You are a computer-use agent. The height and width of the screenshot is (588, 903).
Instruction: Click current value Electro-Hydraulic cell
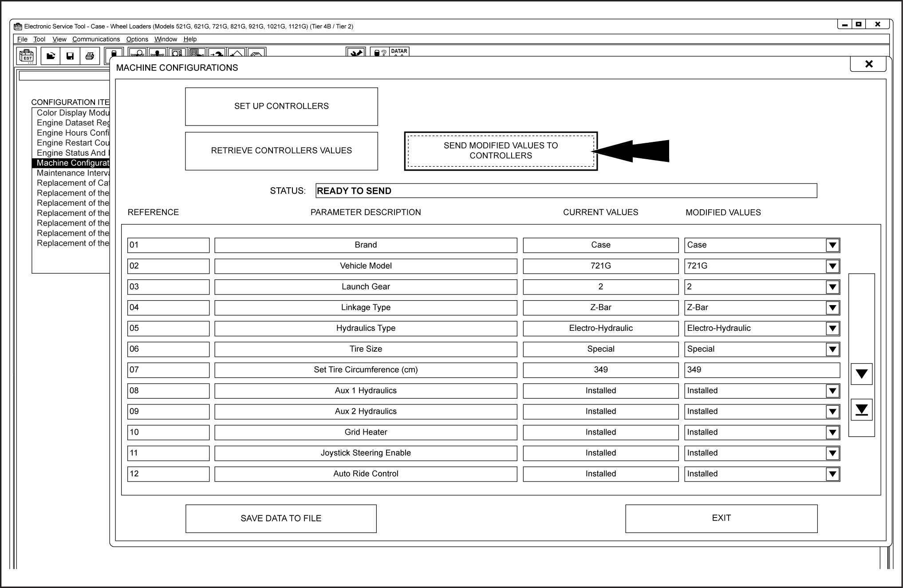click(x=600, y=329)
